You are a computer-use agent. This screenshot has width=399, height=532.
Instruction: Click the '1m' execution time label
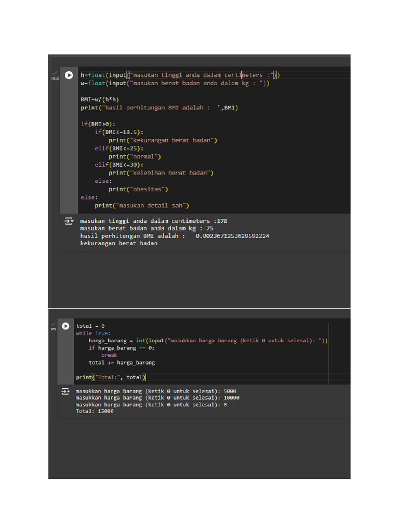pyautogui.click(x=53, y=329)
